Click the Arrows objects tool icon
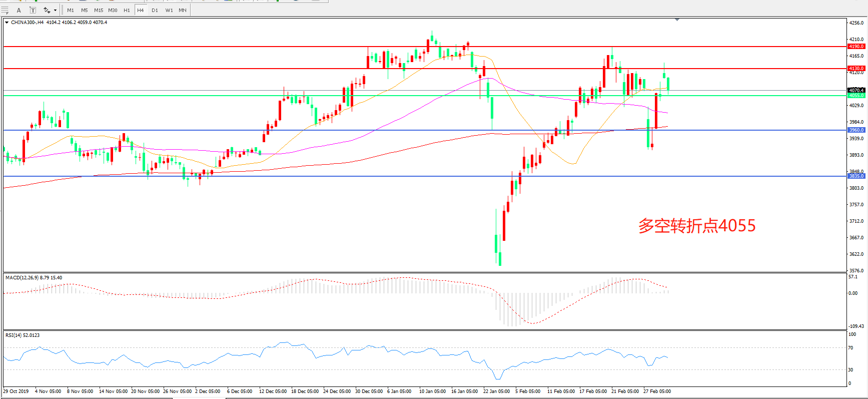The image size is (868, 399). click(x=47, y=10)
